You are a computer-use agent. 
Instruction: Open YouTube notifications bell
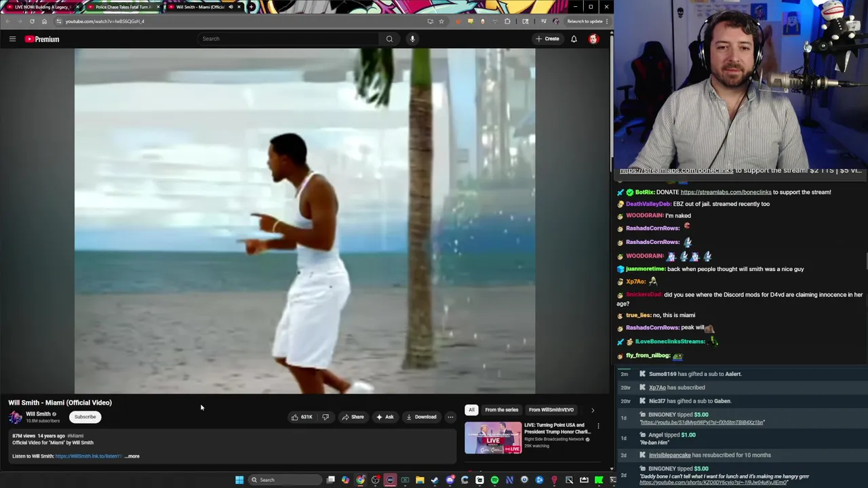tap(574, 39)
